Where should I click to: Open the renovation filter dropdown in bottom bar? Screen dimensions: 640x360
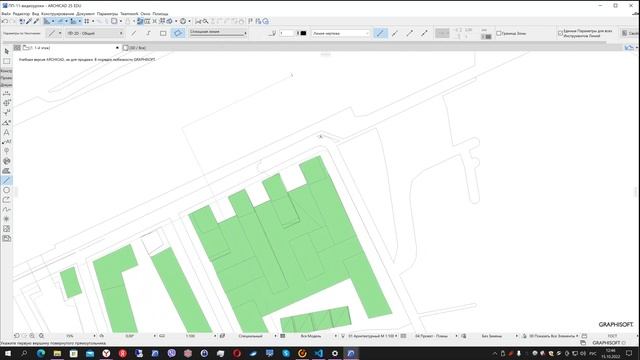pyautogui.click(x=552, y=336)
